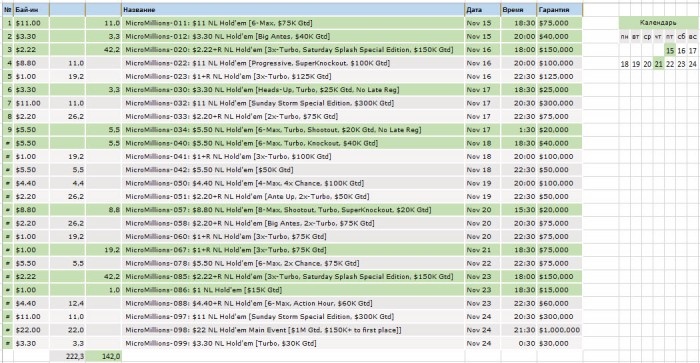Select the MicroMillions-033 name cell
Viewport: 700px width, 363px height.
pos(293,116)
